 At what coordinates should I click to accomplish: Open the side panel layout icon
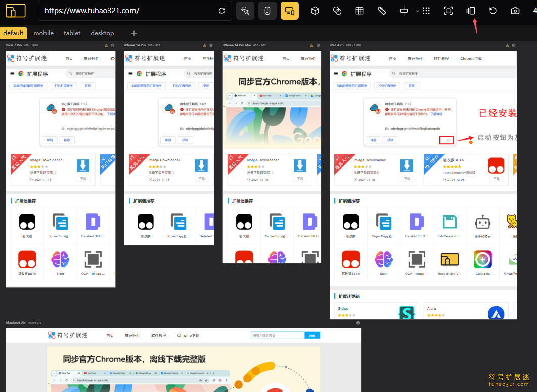471,11
